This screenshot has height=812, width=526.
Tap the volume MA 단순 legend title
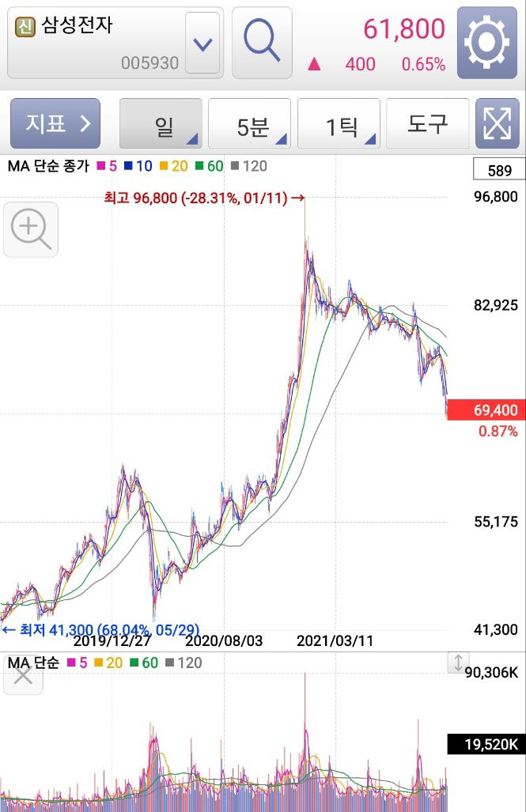tap(34, 663)
